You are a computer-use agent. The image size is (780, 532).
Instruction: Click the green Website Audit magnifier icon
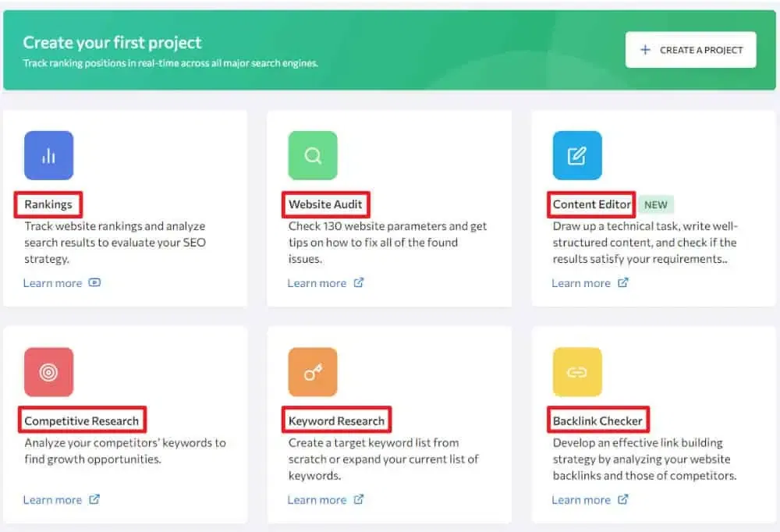pyautogui.click(x=313, y=155)
